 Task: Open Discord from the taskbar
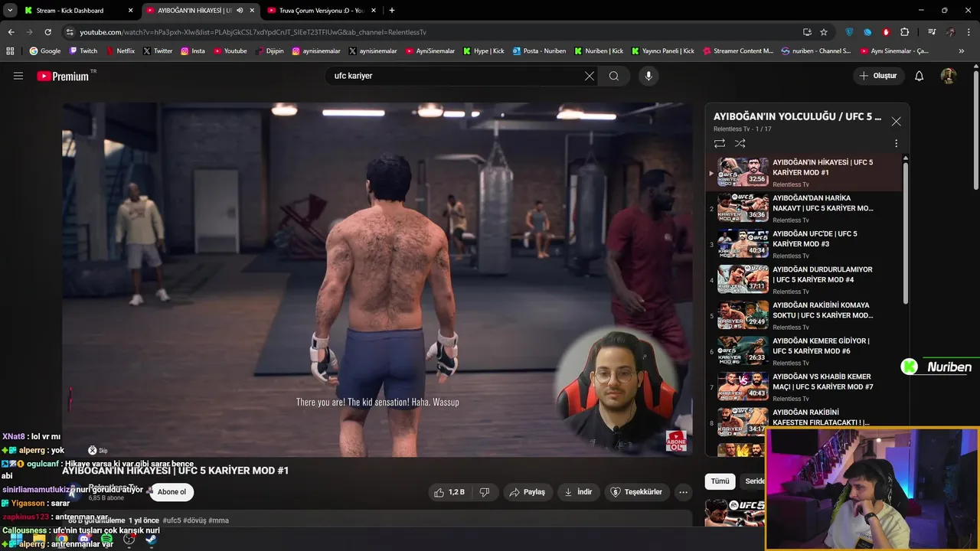coord(84,540)
